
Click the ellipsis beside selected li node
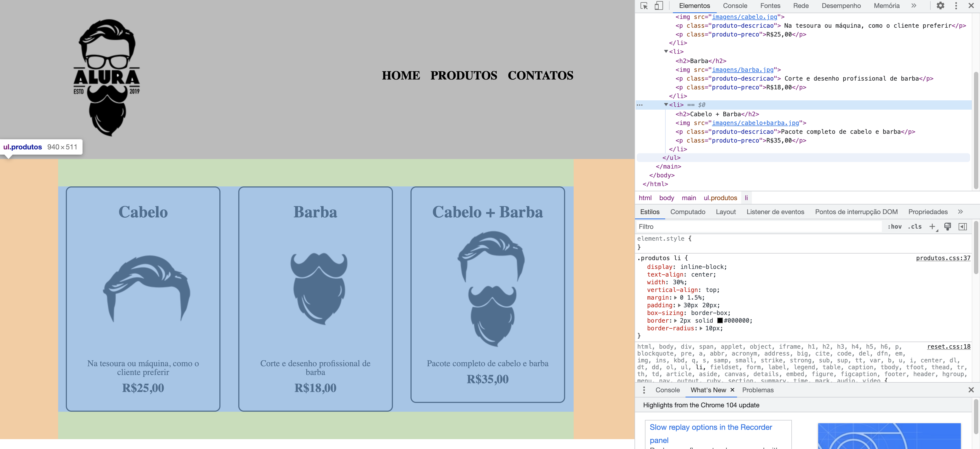[x=640, y=105]
